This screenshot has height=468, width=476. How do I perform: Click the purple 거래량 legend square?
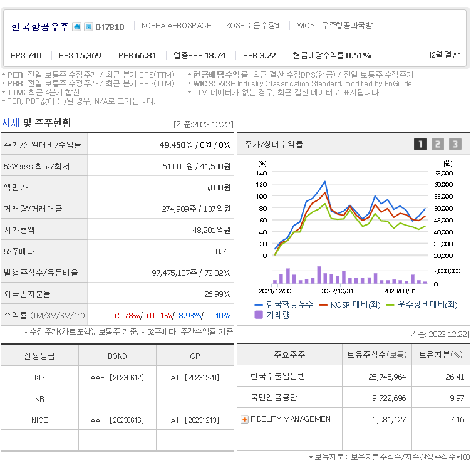point(258,315)
